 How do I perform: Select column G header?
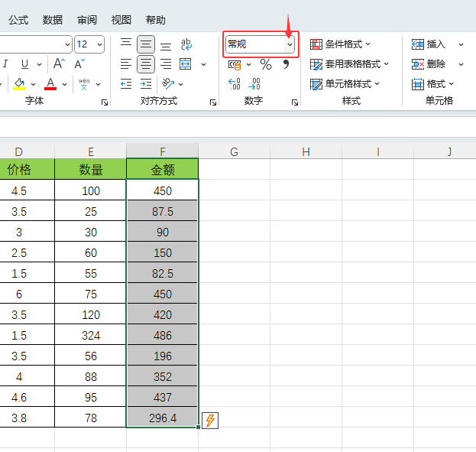pos(234,151)
